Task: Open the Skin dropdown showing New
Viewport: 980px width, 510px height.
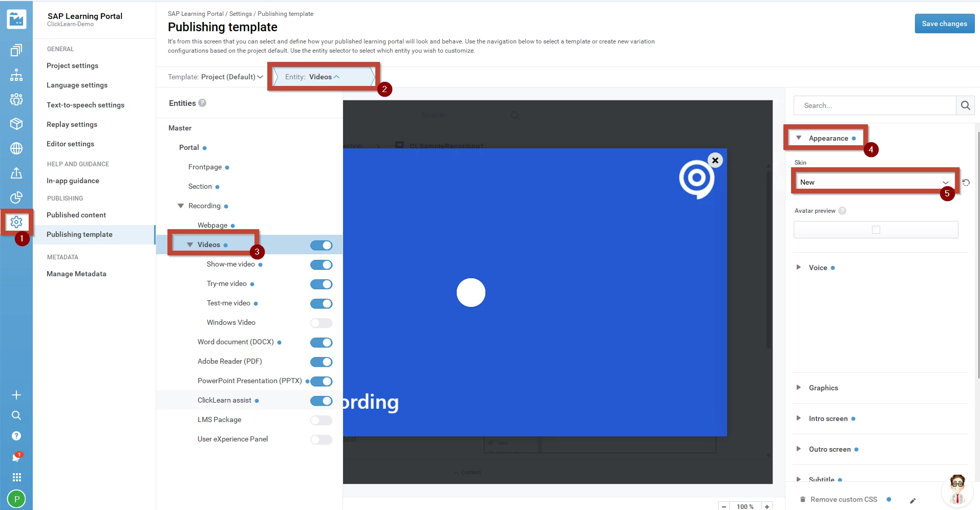Action: pos(875,182)
